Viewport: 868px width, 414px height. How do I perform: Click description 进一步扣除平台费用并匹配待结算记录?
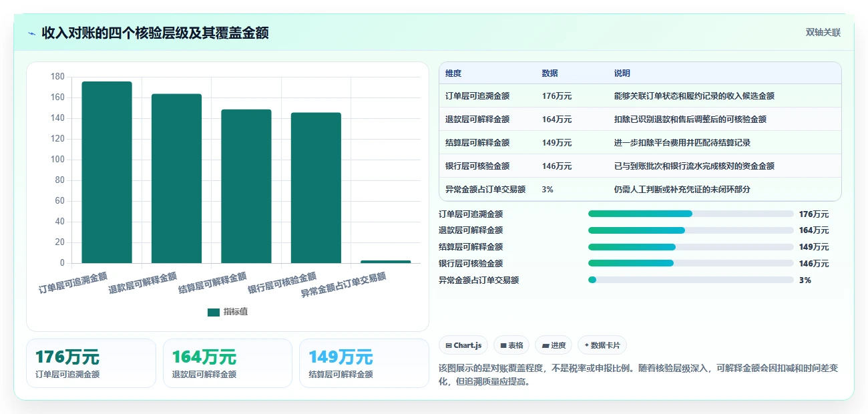tap(682, 143)
